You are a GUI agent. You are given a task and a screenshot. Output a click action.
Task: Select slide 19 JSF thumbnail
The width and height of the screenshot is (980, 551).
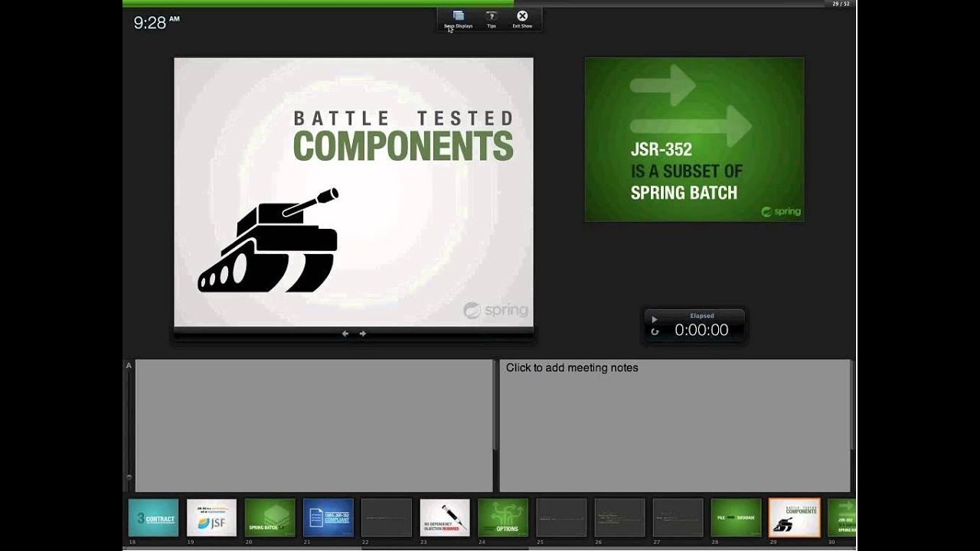point(212,517)
